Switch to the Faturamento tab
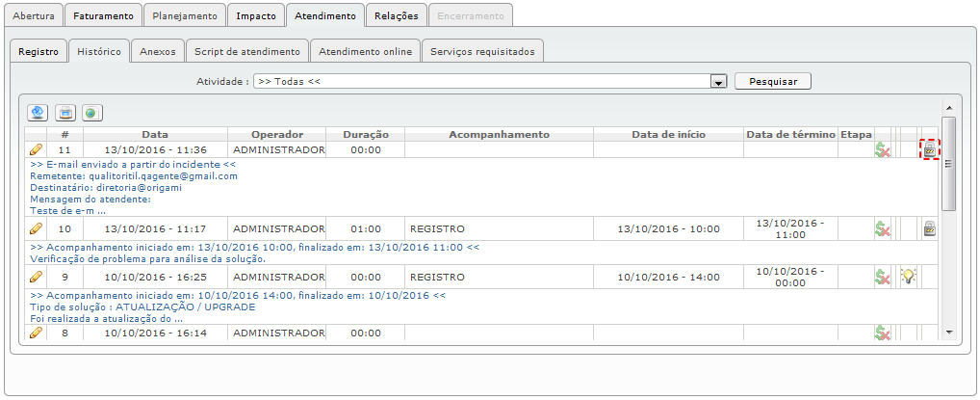The image size is (980, 400). click(x=103, y=16)
